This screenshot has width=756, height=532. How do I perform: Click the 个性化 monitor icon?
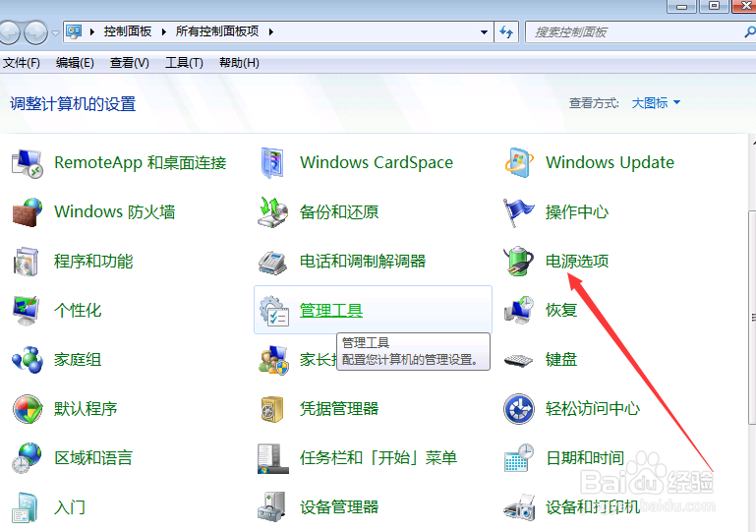27,311
